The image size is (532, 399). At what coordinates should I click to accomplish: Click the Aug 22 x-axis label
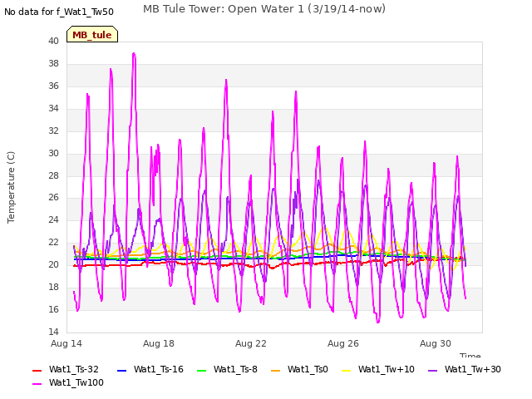251,343
